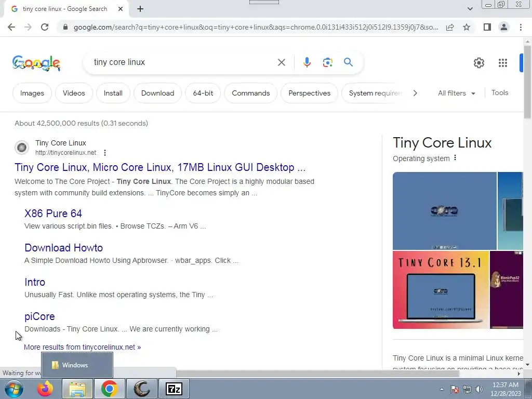This screenshot has width=532, height=399.
Task: Open the Intro sitelink
Action: (x=35, y=282)
